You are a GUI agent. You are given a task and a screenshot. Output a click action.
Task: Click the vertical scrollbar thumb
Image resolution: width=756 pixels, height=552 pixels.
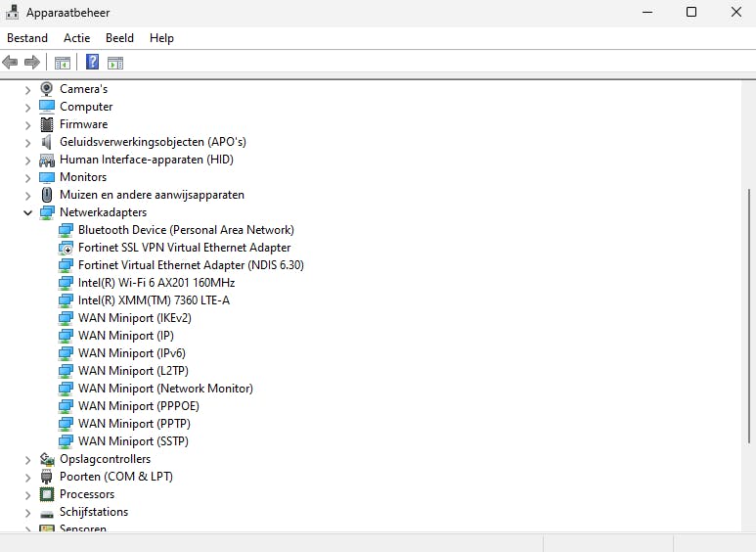pyautogui.click(x=749, y=316)
